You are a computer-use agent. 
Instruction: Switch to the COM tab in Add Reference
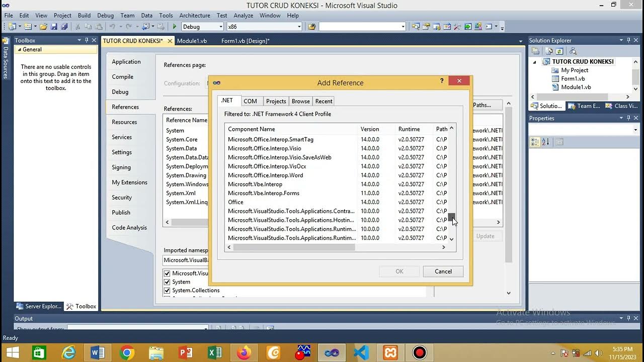pyautogui.click(x=250, y=101)
